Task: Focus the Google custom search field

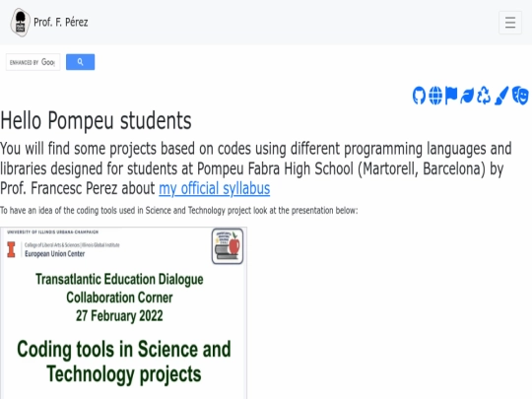Action: click(x=33, y=62)
